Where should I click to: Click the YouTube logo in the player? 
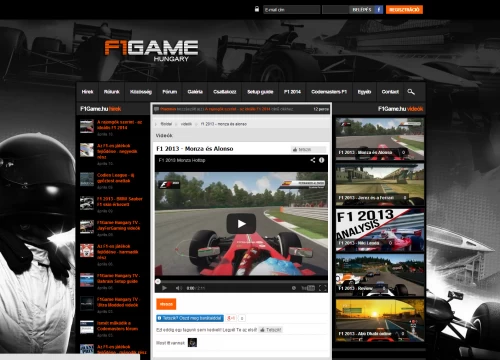pyautogui.click(x=308, y=288)
